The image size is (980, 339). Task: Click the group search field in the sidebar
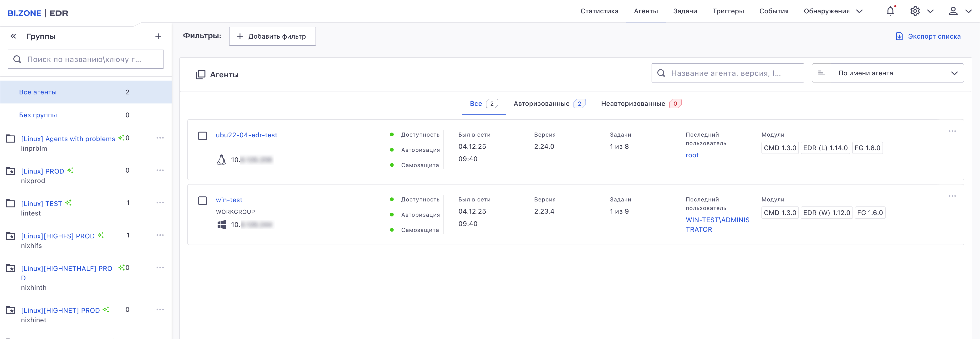(x=86, y=59)
